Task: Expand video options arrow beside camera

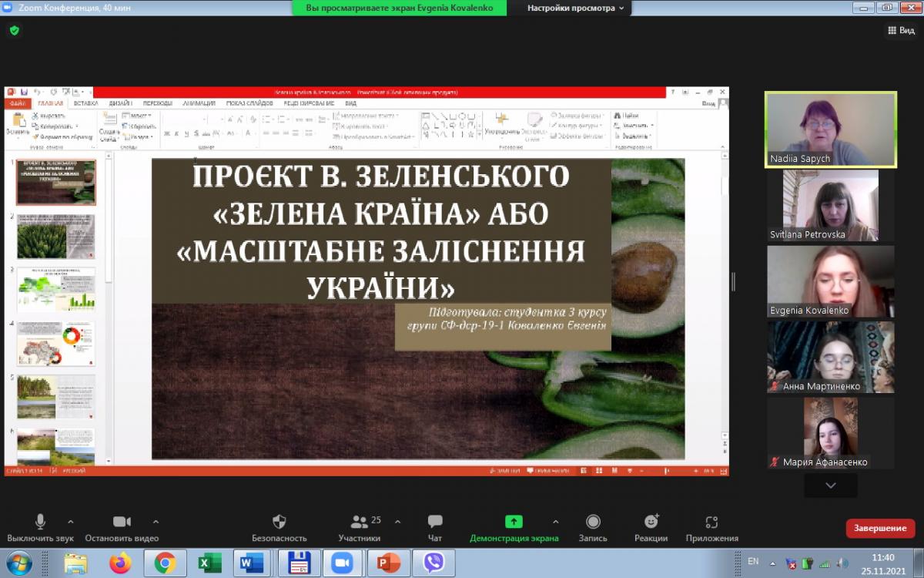Action: pyautogui.click(x=156, y=522)
